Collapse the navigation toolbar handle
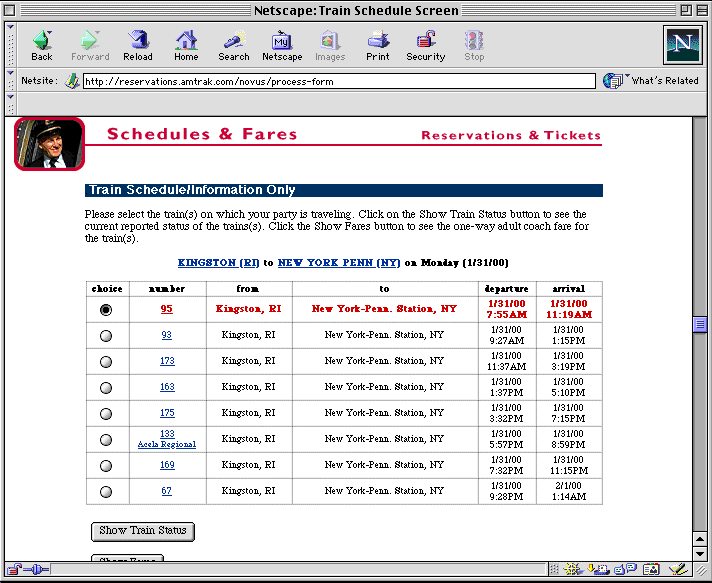This screenshot has height=583, width=712. coord(11,45)
